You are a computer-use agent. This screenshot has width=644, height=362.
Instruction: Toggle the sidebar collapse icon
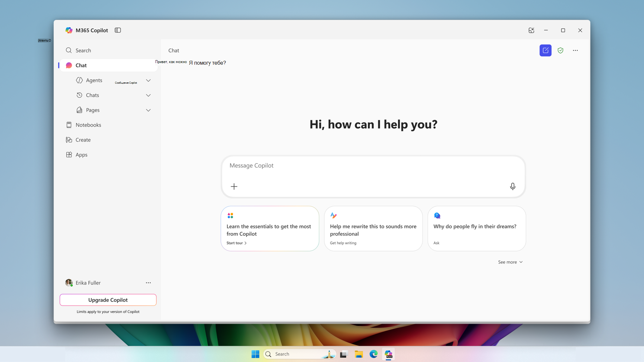118,30
